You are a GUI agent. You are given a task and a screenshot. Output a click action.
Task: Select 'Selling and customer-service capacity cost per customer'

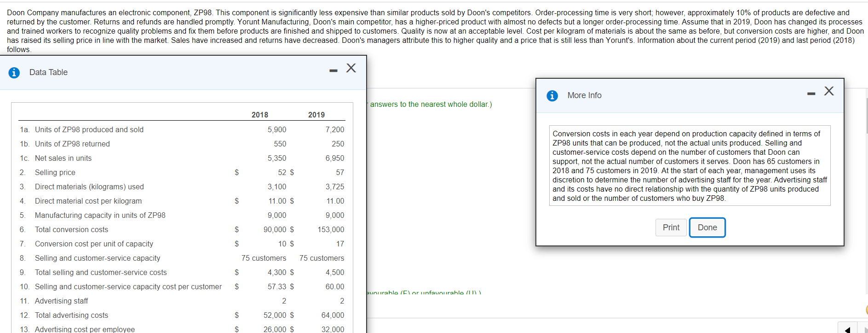point(128,287)
